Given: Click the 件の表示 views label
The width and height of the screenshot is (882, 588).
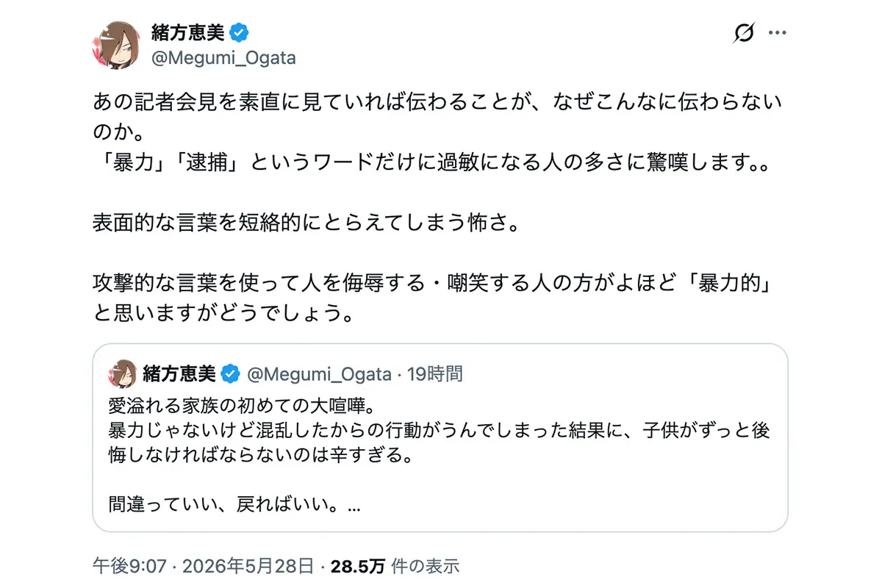Looking at the screenshot, I should pyautogui.click(x=426, y=566).
